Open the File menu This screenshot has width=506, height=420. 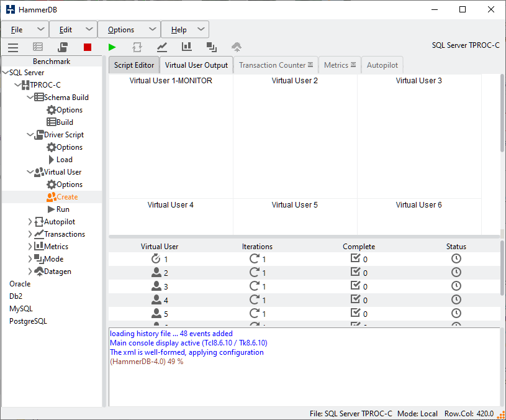pyautogui.click(x=17, y=29)
